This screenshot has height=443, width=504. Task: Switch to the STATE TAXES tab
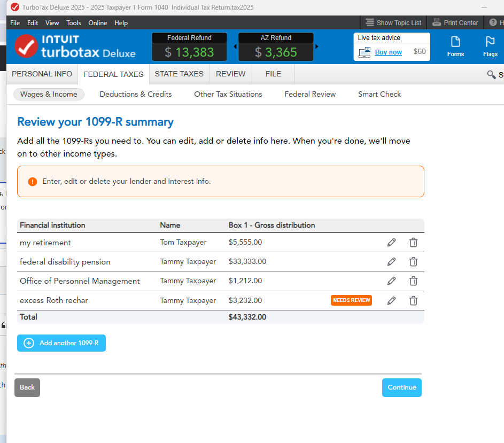(179, 74)
